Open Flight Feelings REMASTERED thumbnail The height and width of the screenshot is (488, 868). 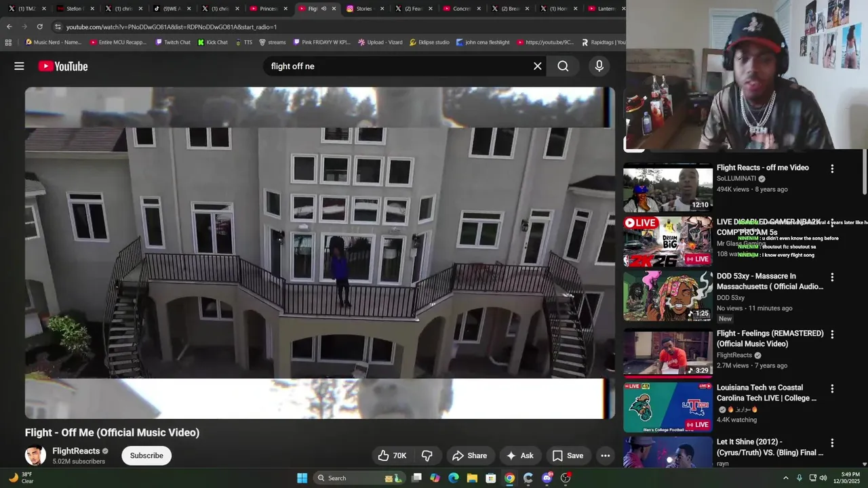668,353
